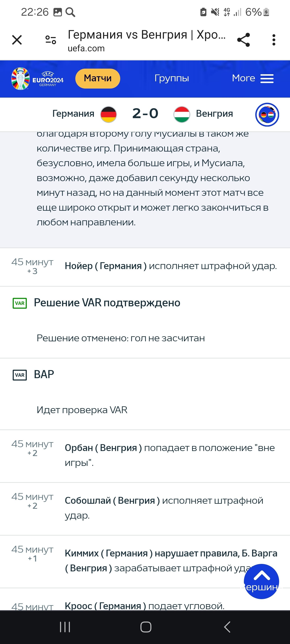Screen dimensions: 290x644
Task: Switch to the Группы tab
Action: pos(172,78)
